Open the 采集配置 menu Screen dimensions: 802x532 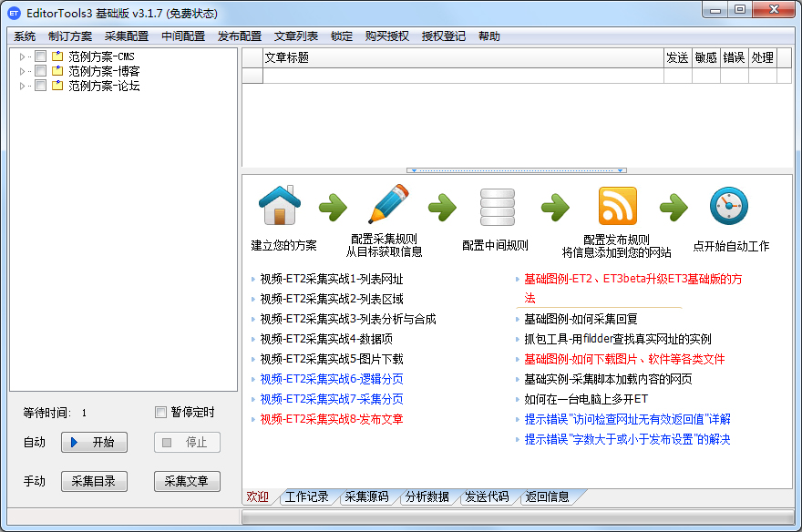tap(127, 36)
